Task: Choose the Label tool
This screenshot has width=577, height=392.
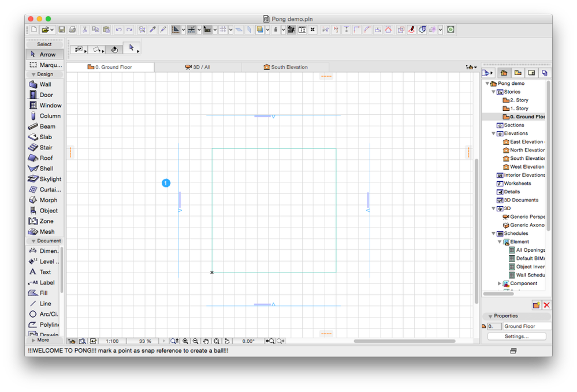Action: point(43,282)
